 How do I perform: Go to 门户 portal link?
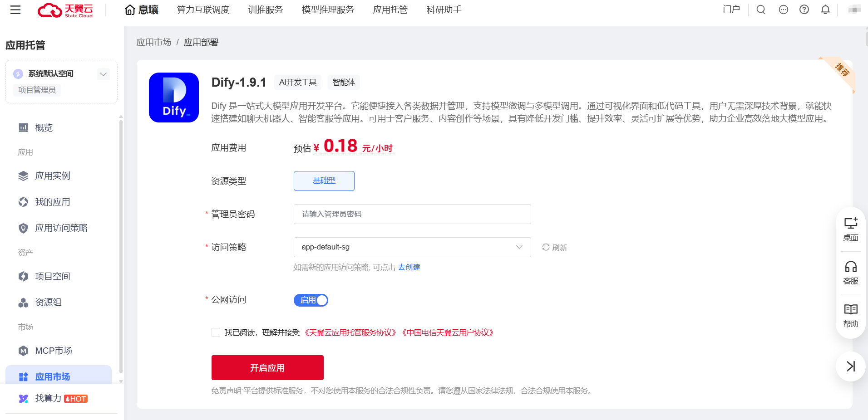click(731, 10)
